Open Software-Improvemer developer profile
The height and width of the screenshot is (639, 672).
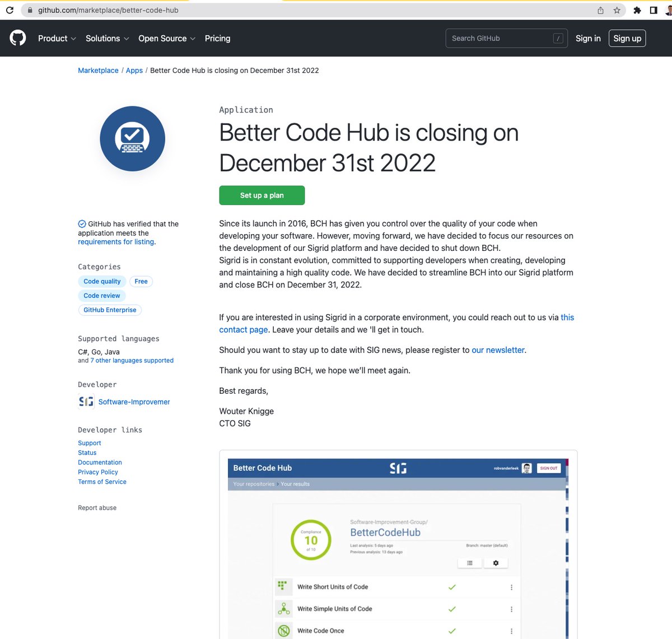pyautogui.click(x=134, y=402)
